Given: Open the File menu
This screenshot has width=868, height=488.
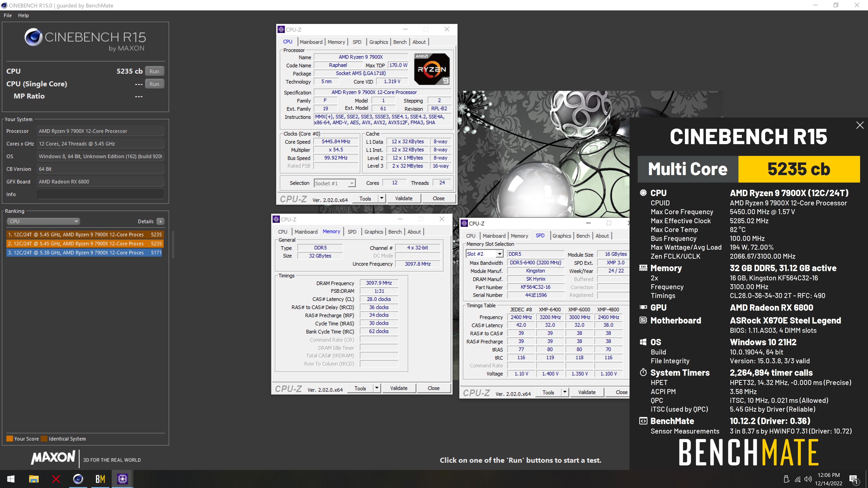Looking at the screenshot, I should (8, 16).
